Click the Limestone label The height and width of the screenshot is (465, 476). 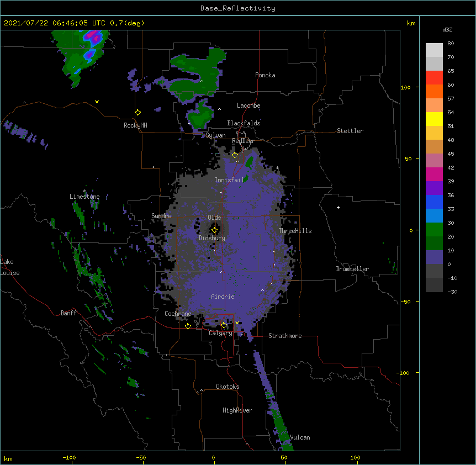point(84,197)
